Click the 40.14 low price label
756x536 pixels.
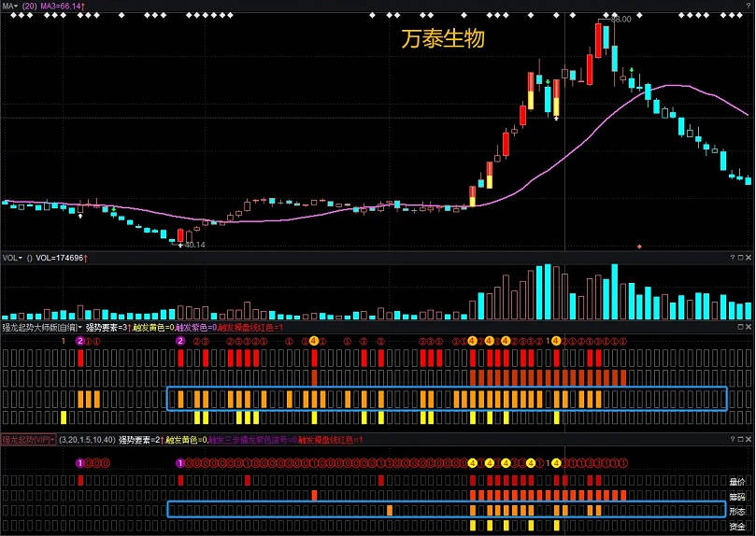tap(194, 245)
